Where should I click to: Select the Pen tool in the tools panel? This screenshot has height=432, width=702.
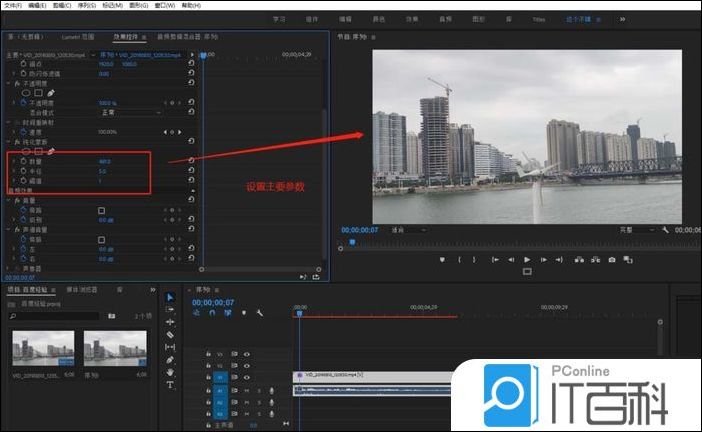pyautogui.click(x=170, y=359)
